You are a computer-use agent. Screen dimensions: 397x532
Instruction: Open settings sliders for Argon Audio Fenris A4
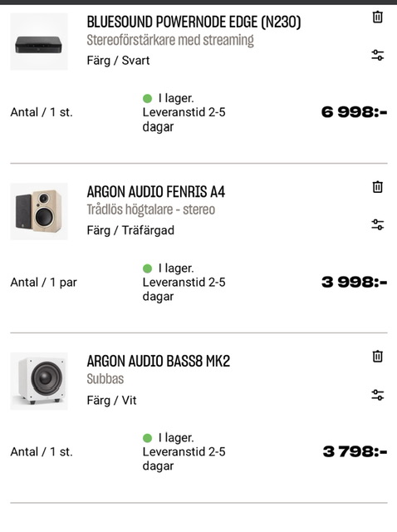pos(378,224)
